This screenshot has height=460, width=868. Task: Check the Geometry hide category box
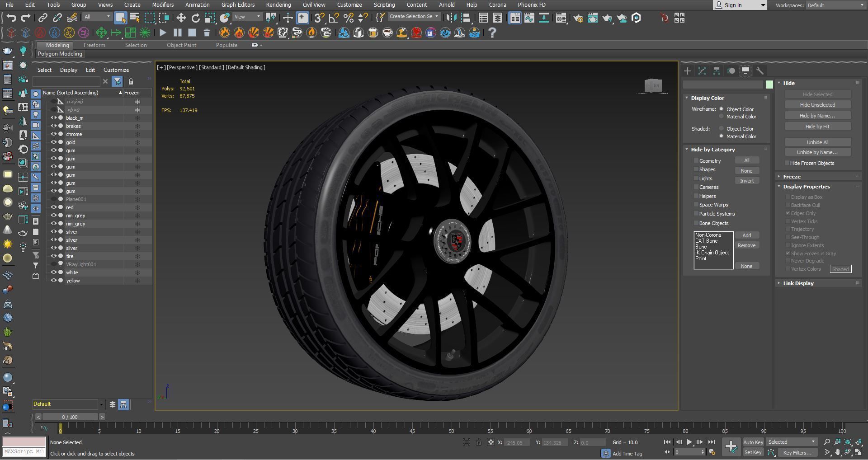pyautogui.click(x=696, y=161)
